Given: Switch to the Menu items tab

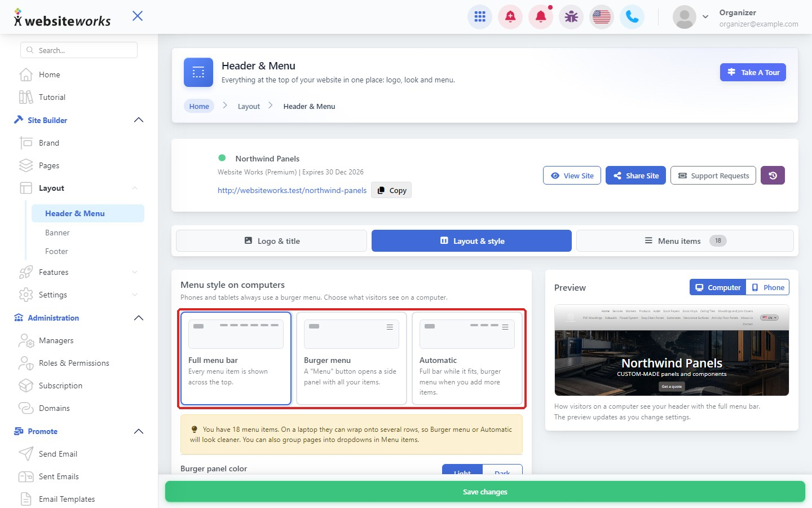Looking at the screenshot, I should coord(685,241).
